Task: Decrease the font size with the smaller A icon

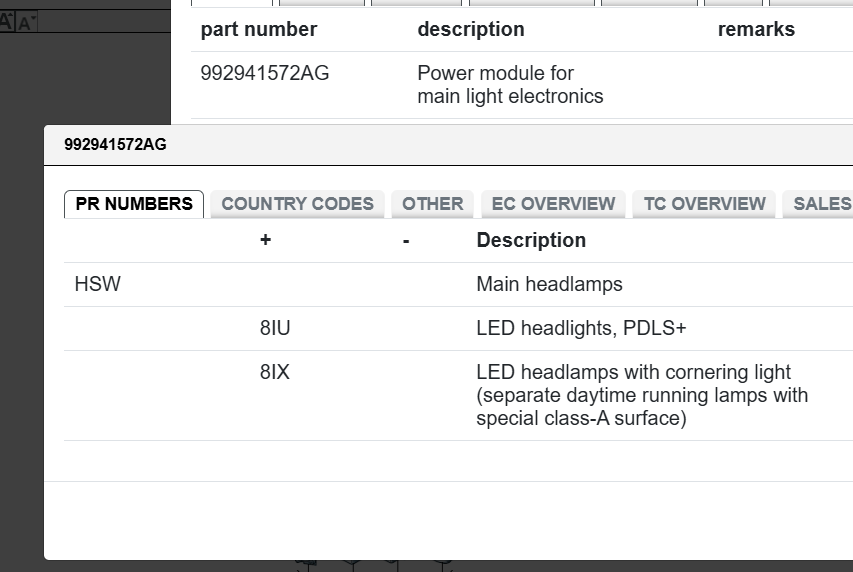Action: coord(25,22)
